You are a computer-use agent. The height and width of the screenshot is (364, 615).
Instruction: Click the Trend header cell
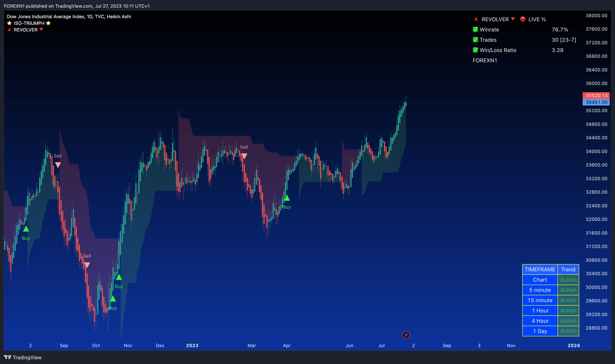point(568,270)
